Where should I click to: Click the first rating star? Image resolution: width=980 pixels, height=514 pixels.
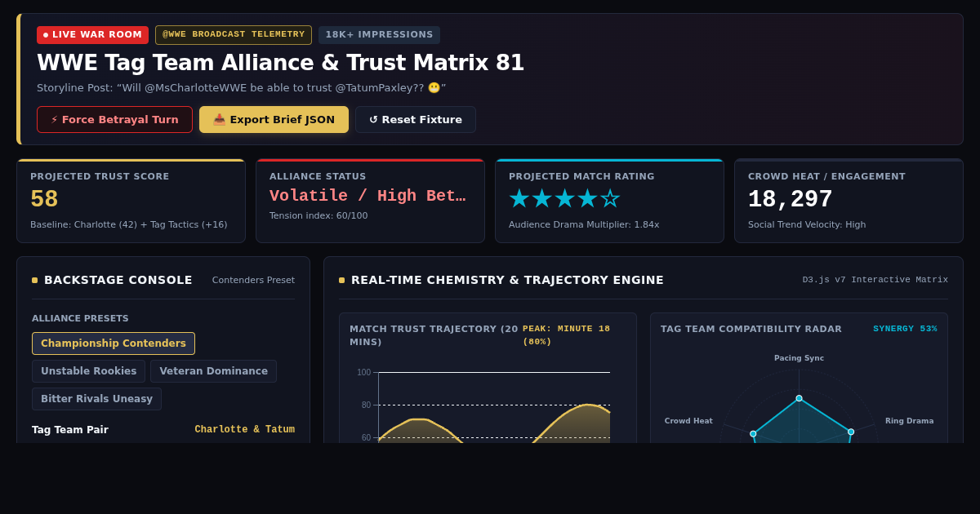(x=519, y=198)
